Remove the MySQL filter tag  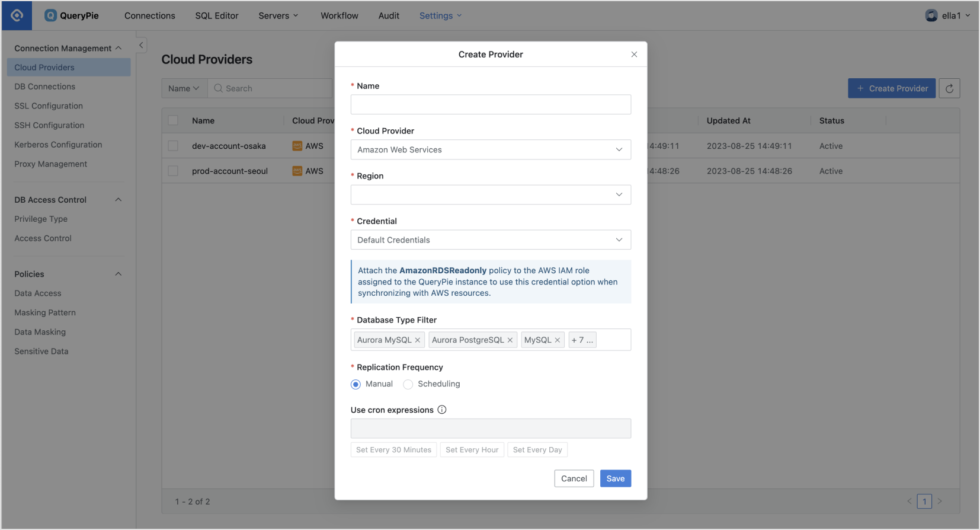point(557,340)
